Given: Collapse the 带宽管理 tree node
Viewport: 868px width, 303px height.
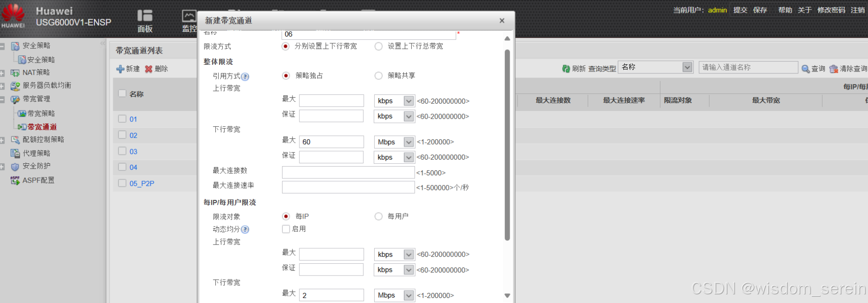Looking at the screenshot, I should click(x=2, y=99).
